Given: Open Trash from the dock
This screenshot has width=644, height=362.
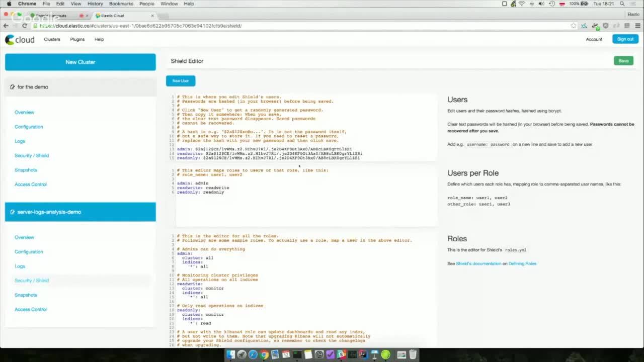Looking at the screenshot, I should (x=413, y=354).
